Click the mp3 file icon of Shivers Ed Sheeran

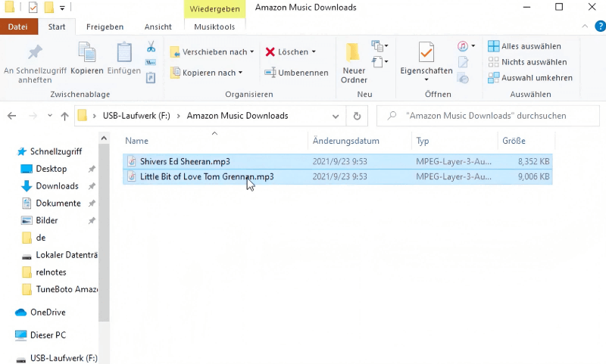pos(132,161)
